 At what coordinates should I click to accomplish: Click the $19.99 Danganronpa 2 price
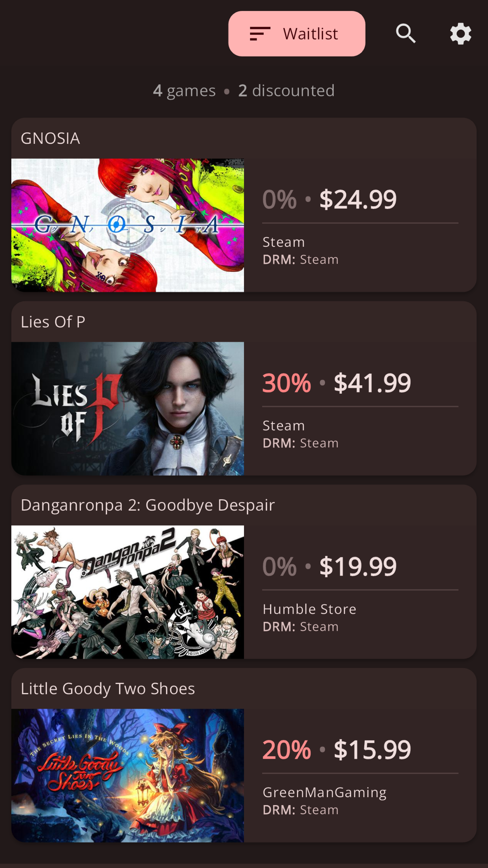(x=358, y=566)
